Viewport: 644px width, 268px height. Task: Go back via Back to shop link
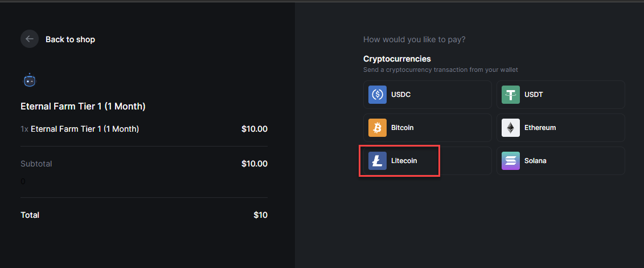[x=70, y=39]
